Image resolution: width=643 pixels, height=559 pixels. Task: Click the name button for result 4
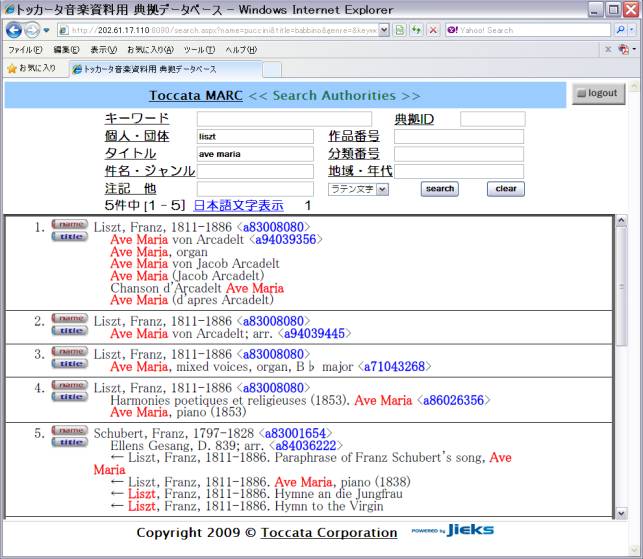[x=70, y=385]
